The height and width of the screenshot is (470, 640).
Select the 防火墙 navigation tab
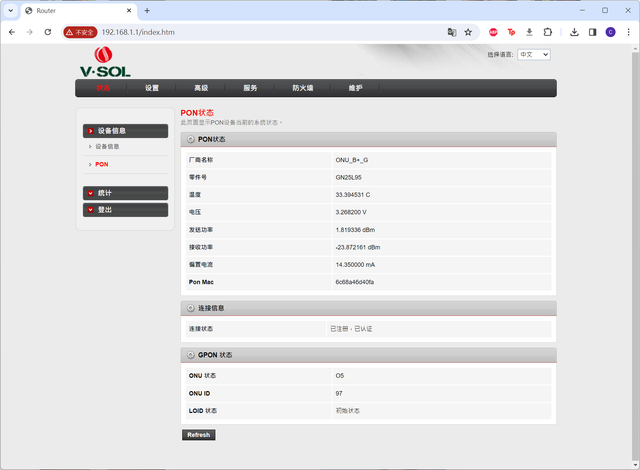click(302, 88)
